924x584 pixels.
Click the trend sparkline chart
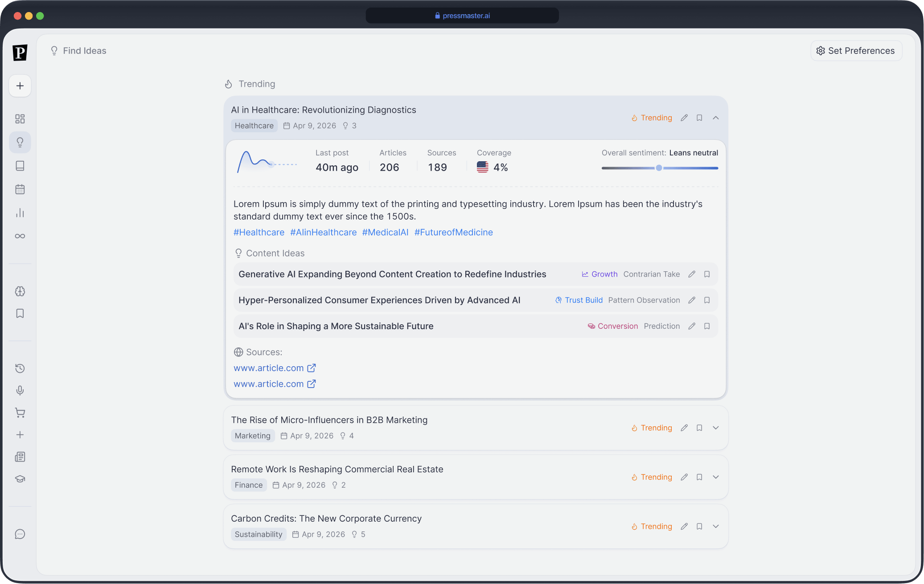267,162
